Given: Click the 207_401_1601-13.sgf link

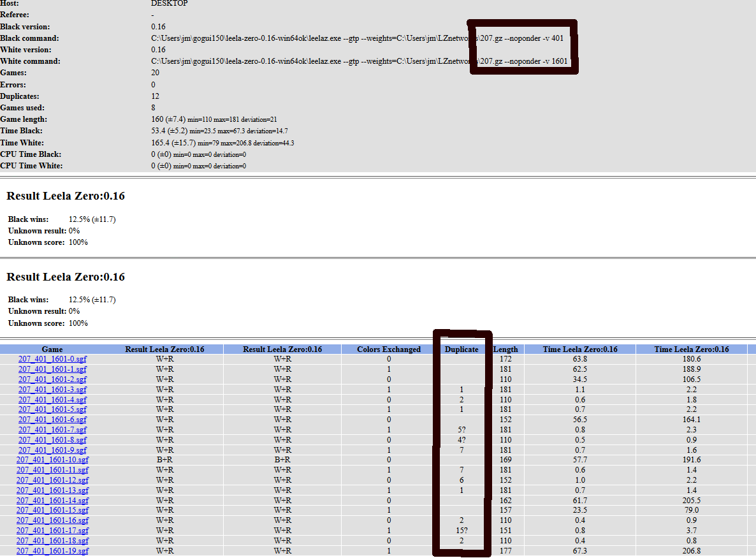Looking at the screenshot, I should click(x=52, y=490).
